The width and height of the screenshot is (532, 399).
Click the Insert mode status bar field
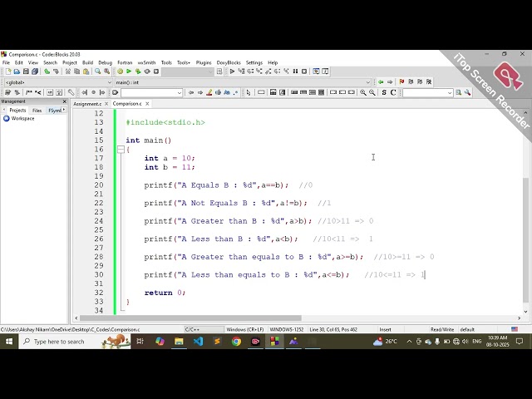[x=385, y=329]
